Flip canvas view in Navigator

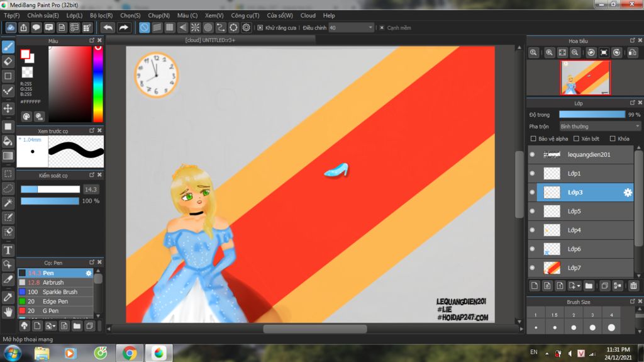pos(633,52)
